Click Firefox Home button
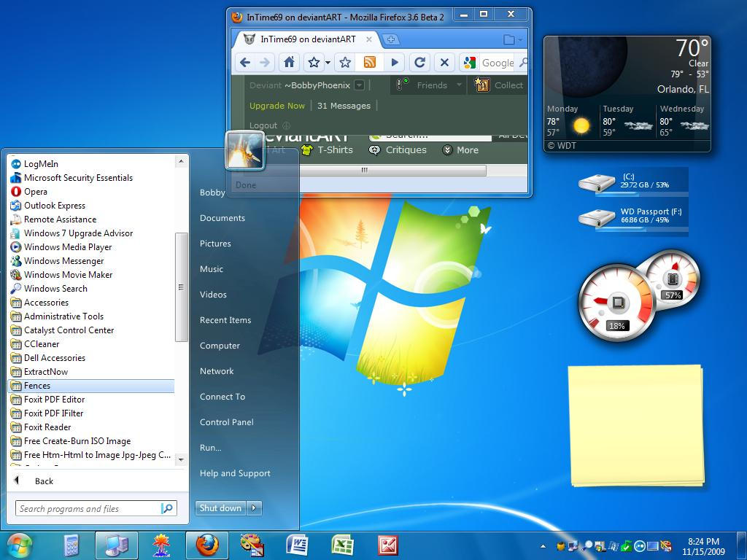This screenshot has height=560, width=747. click(289, 63)
